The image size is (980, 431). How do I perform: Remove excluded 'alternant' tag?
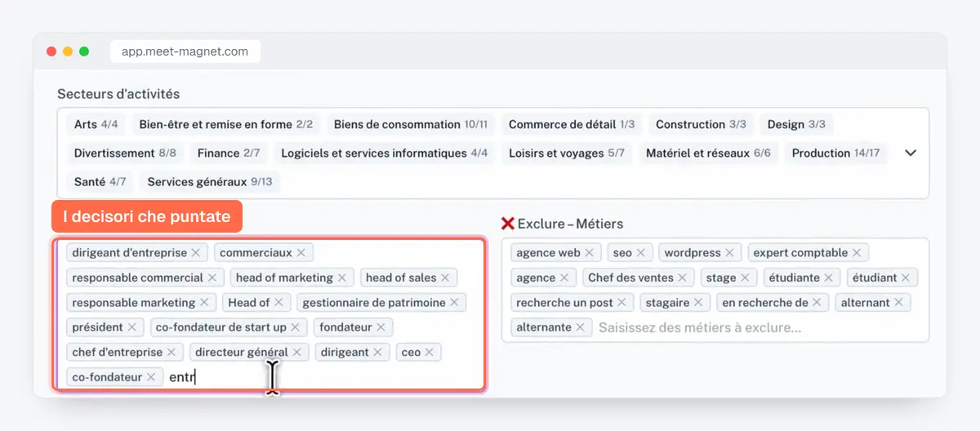pos(899,303)
